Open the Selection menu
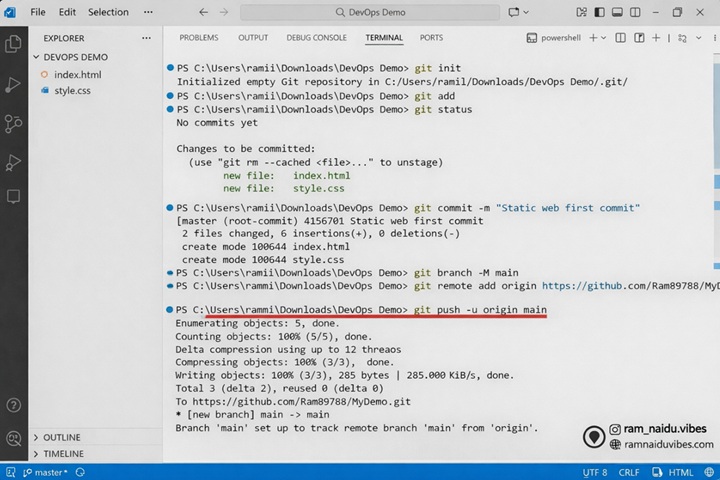Viewport: 720px width, 480px height. point(108,12)
